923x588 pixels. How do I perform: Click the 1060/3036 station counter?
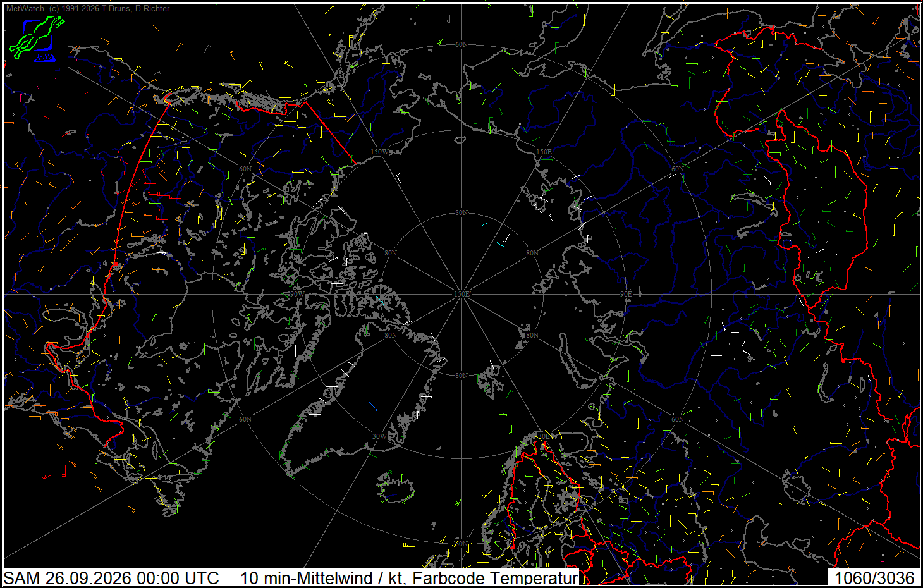874,578
